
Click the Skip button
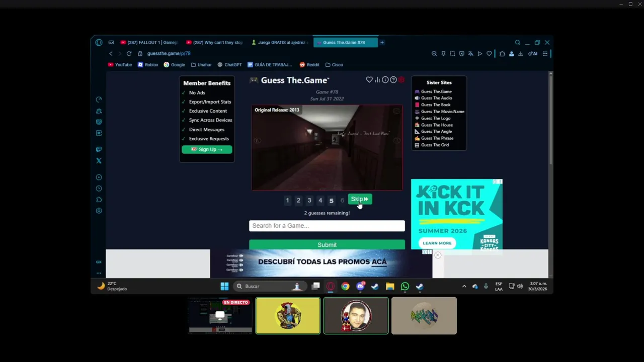click(360, 199)
